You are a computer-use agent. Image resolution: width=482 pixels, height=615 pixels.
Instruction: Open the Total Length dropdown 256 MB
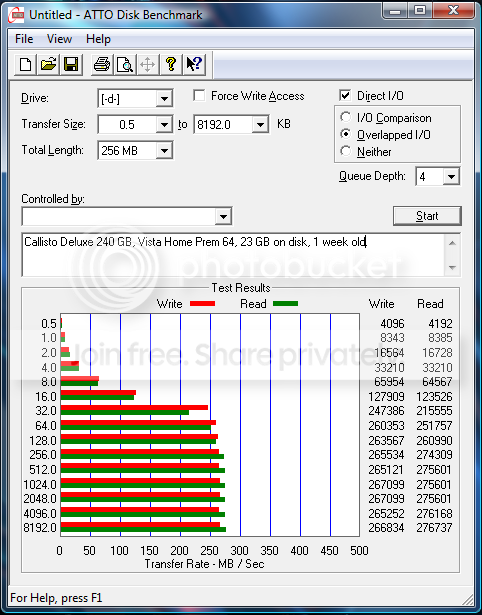click(164, 151)
